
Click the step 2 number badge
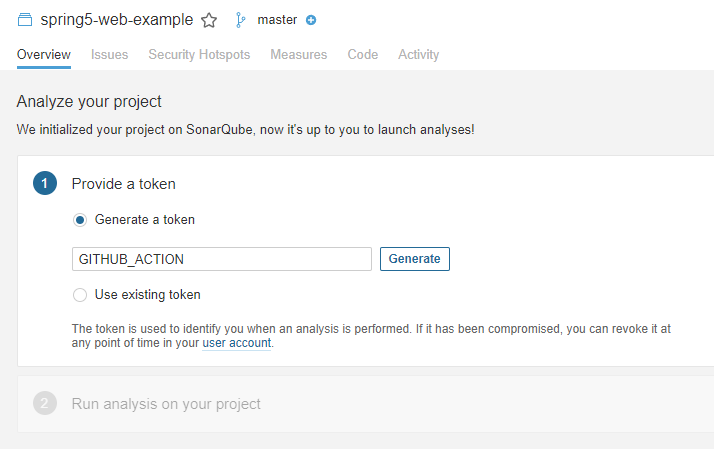45,404
